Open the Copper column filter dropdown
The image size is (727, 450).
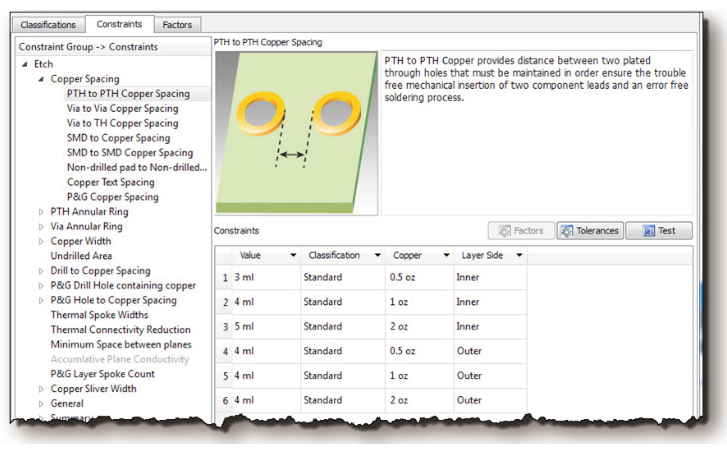tap(444, 256)
